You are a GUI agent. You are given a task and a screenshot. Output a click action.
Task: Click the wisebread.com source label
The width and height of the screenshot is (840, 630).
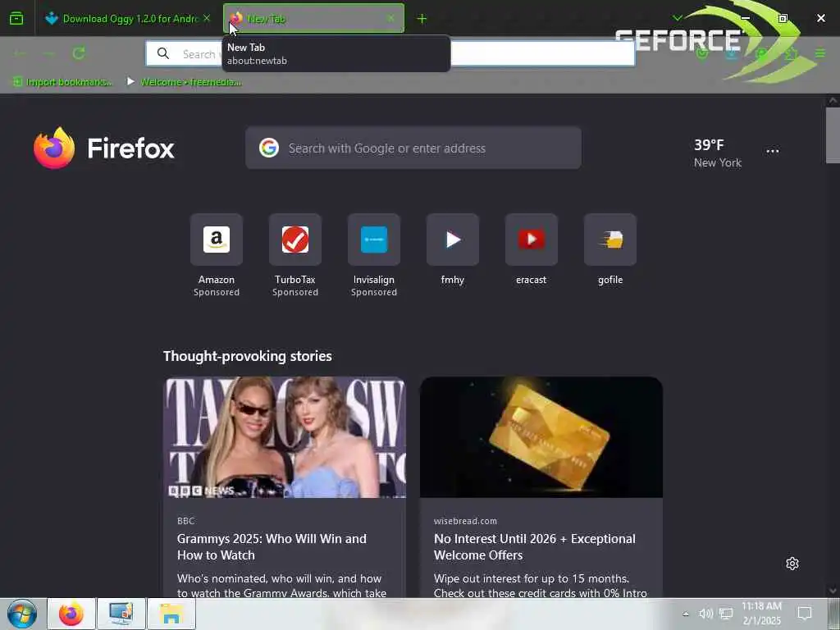click(x=466, y=521)
